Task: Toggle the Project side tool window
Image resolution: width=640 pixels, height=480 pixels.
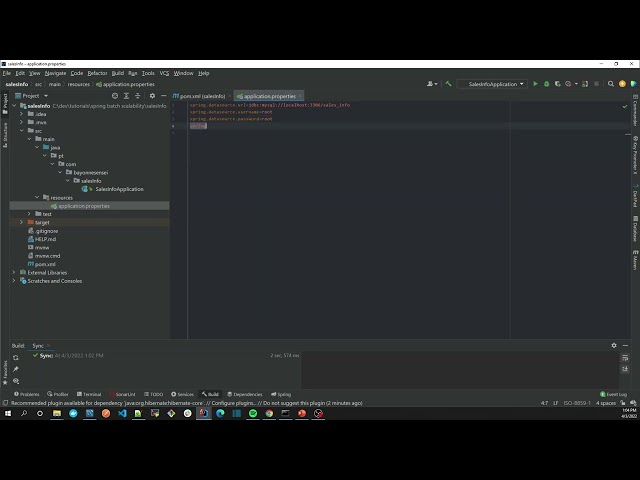Action: [5, 104]
